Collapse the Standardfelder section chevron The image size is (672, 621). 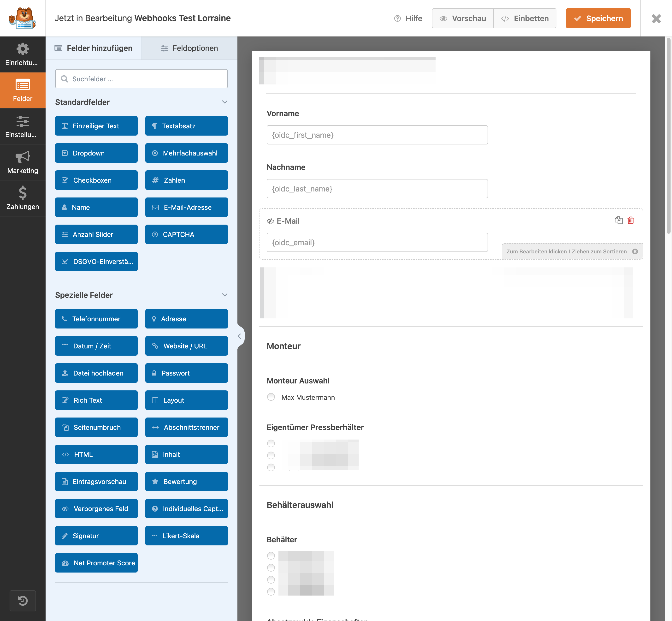tap(225, 102)
